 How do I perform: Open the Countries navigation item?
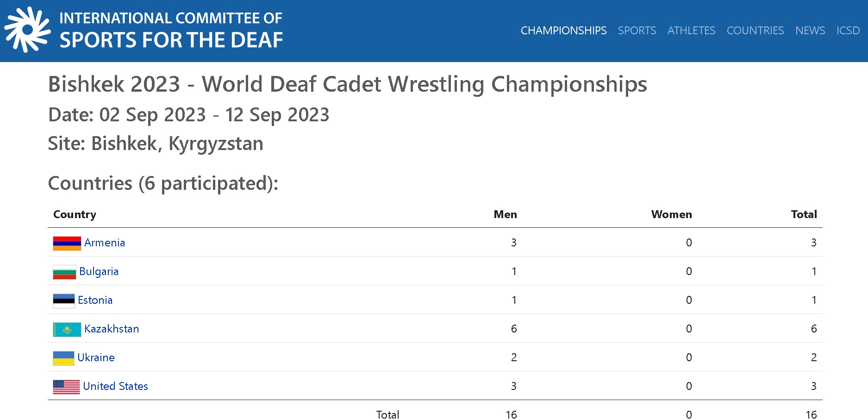click(x=755, y=31)
